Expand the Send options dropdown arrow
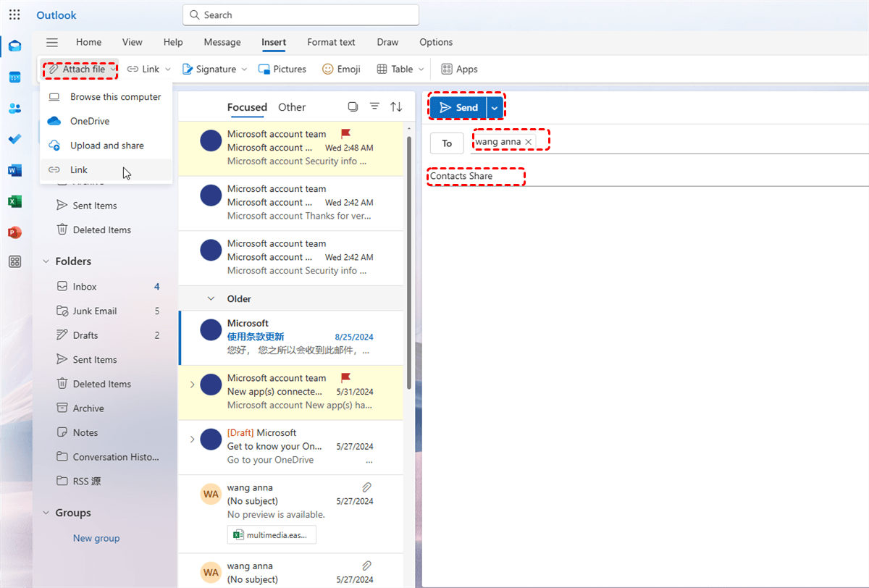 click(x=495, y=107)
